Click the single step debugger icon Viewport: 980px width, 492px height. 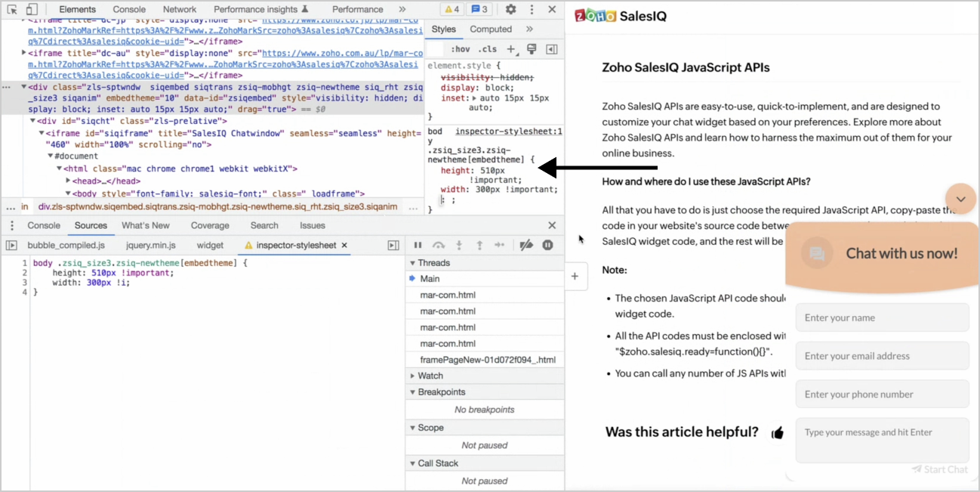point(500,245)
